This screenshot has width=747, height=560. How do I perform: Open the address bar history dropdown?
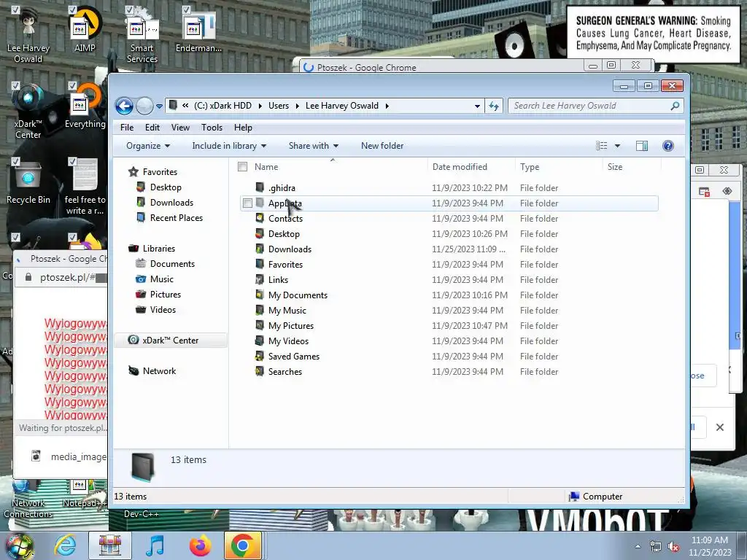[477, 106]
